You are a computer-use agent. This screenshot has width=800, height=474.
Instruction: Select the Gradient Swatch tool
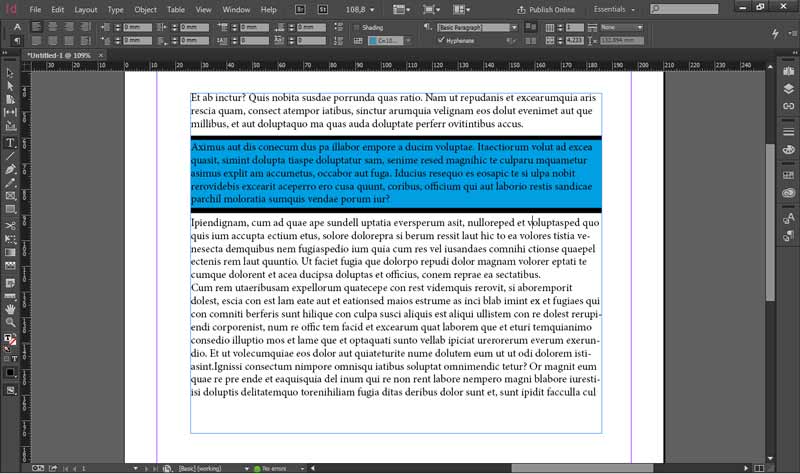tap(10, 252)
